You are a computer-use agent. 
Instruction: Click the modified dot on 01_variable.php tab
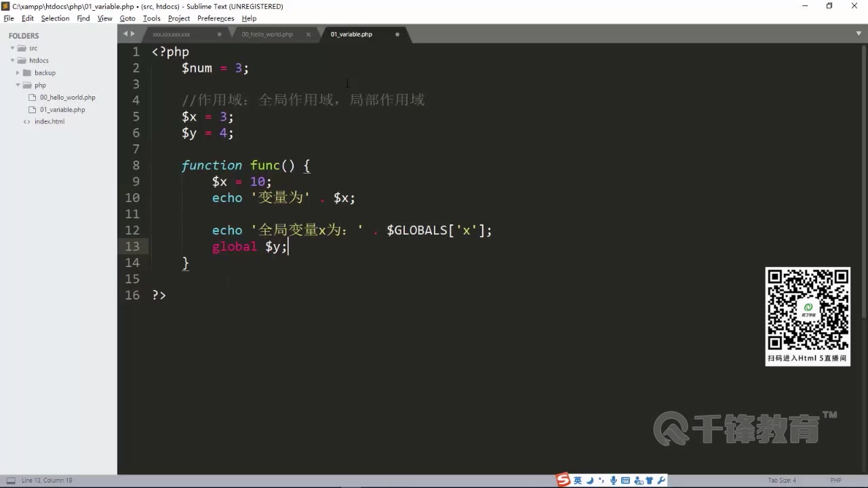[x=397, y=34]
